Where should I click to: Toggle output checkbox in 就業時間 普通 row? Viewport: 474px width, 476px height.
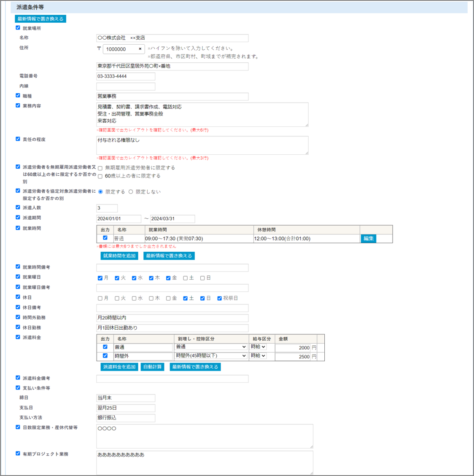[105, 238]
